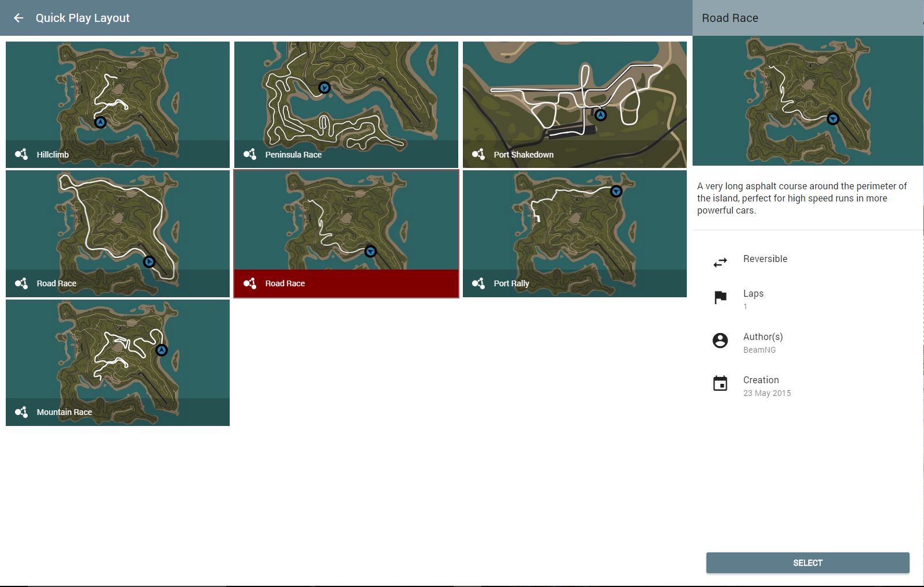The width and height of the screenshot is (924, 587).
Task: Click the Reversible label
Action: click(x=765, y=259)
